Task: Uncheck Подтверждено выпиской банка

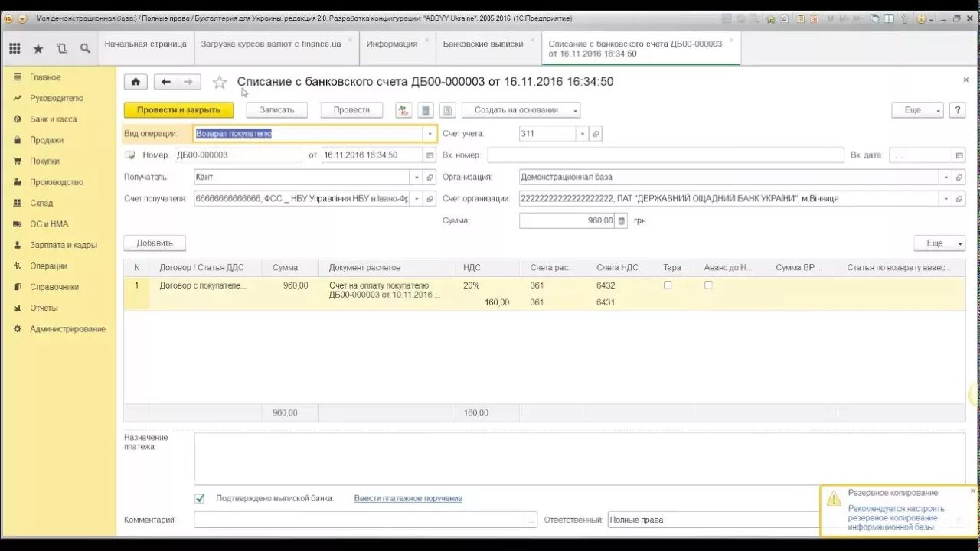Action: (x=200, y=498)
